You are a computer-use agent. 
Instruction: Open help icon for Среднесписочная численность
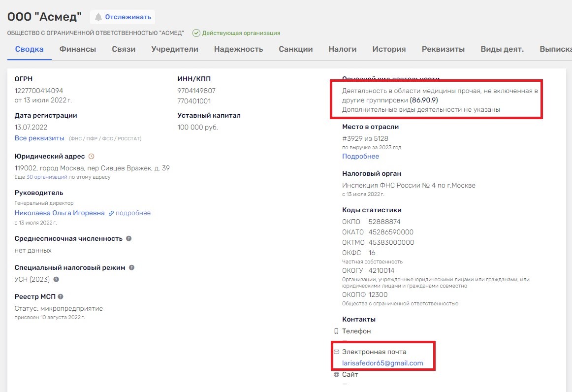point(129,238)
